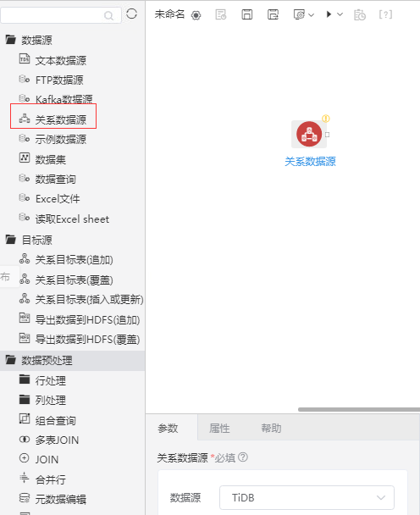Collapse the 数据预处理 folder
This screenshot has height=515, width=420.
11,360
